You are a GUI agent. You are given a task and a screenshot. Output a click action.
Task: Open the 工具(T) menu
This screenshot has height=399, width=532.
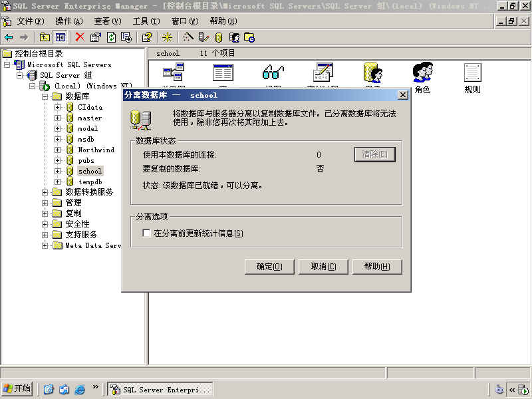click(146, 21)
